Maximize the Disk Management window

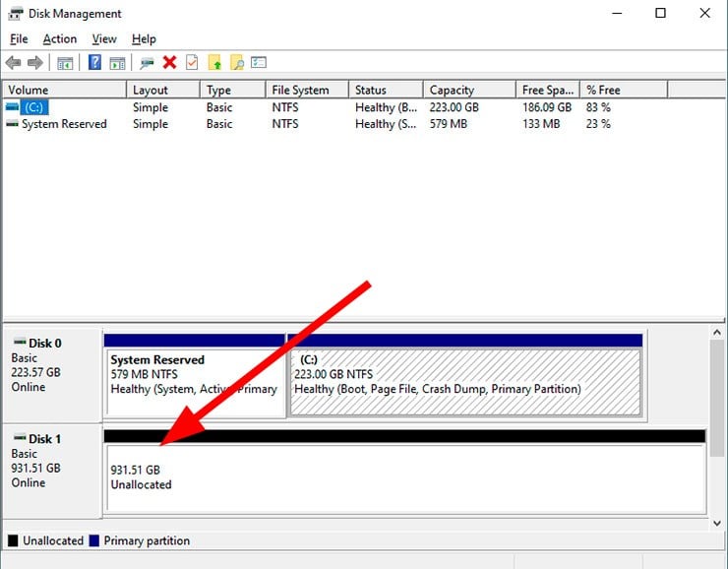(x=660, y=13)
